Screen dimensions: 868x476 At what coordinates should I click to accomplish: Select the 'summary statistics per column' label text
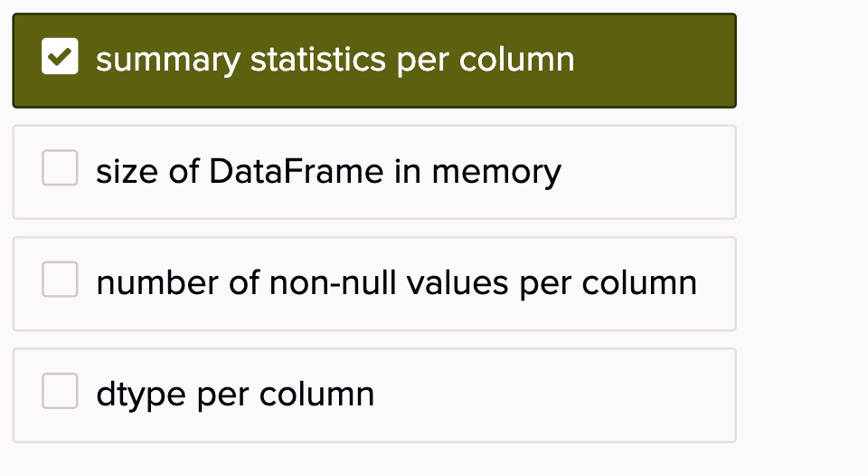coord(335,61)
